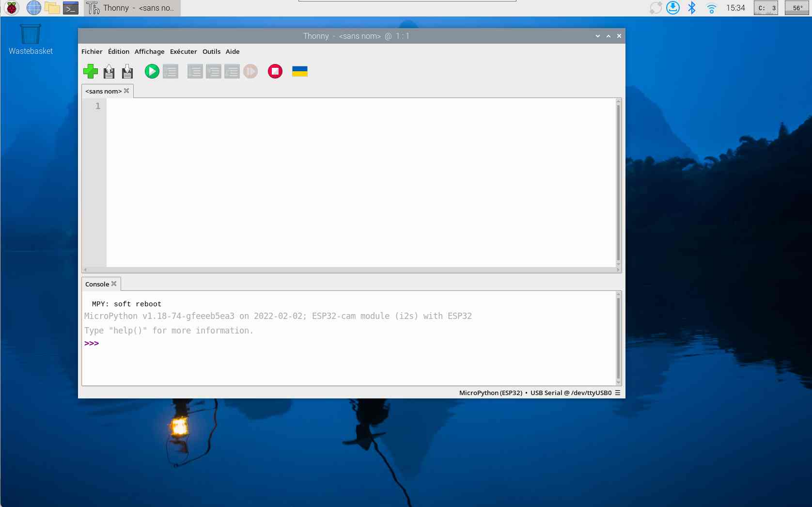Screen dimensions: 812x507
Task: Click the 'Type "help()"' console line
Action: [x=169, y=331]
